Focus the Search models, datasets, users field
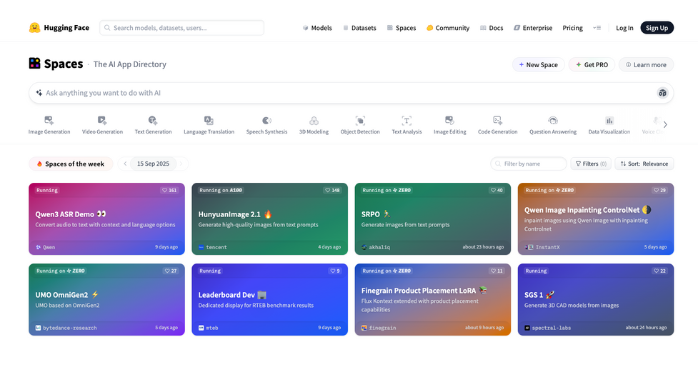The width and height of the screenshot is (698, 365). pyautogui.click(x=182, y=28)
